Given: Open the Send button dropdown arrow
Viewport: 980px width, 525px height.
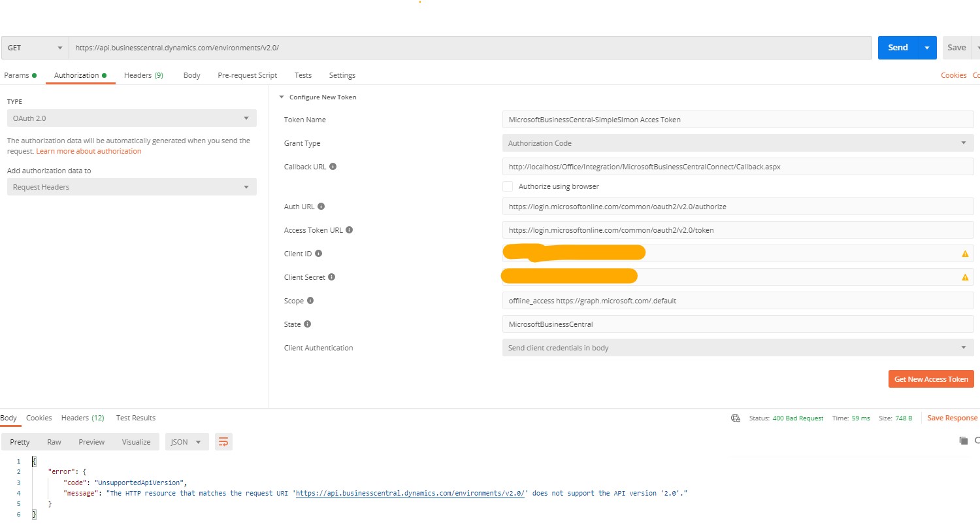Looking at the screenshot, I should click(927, 48).
